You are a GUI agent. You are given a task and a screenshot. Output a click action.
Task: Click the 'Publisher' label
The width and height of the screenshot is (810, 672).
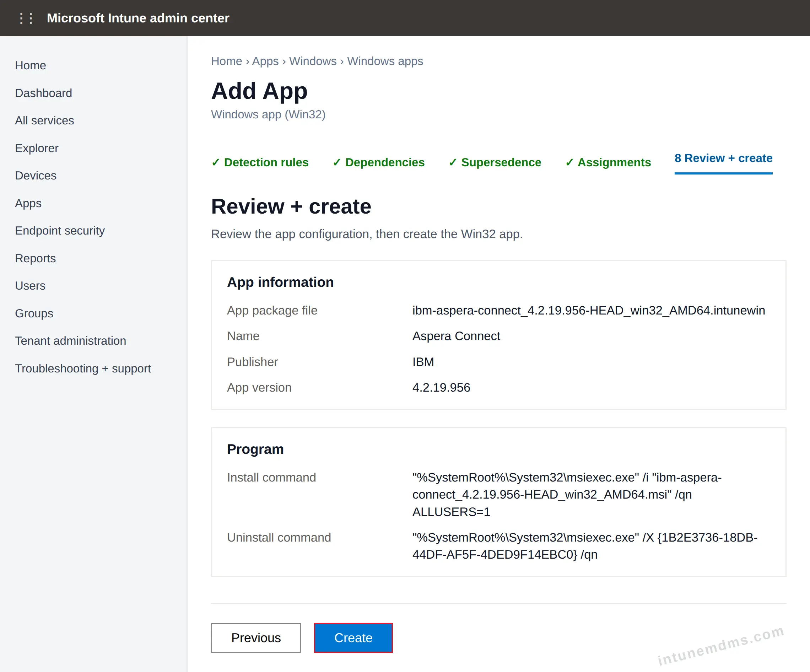pyautogui.click(x=252, y=362)
